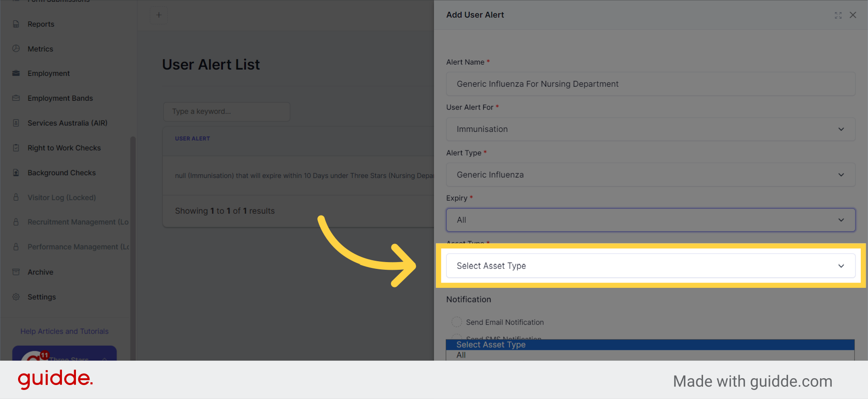Open Help Articles and Tutorials link
This screenshot has width=868, height=399.
pos(64,331)
